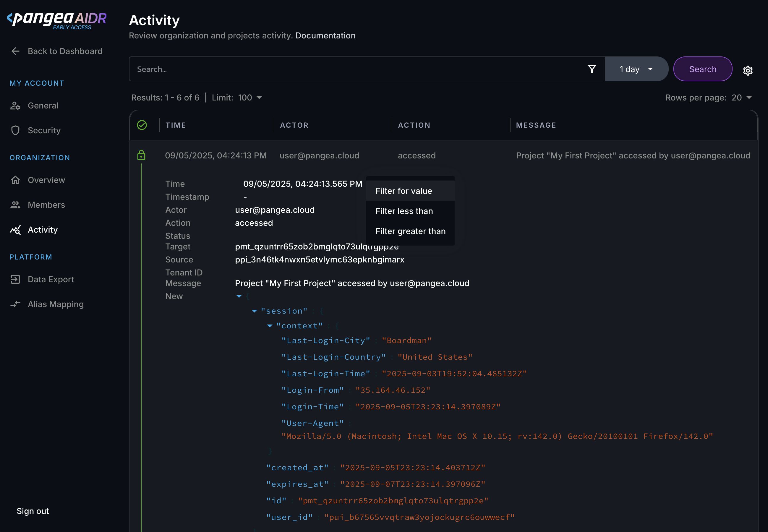Click accessed in the Action column
768x532 pixels.
pyautogui.click(x=417, y=155)
